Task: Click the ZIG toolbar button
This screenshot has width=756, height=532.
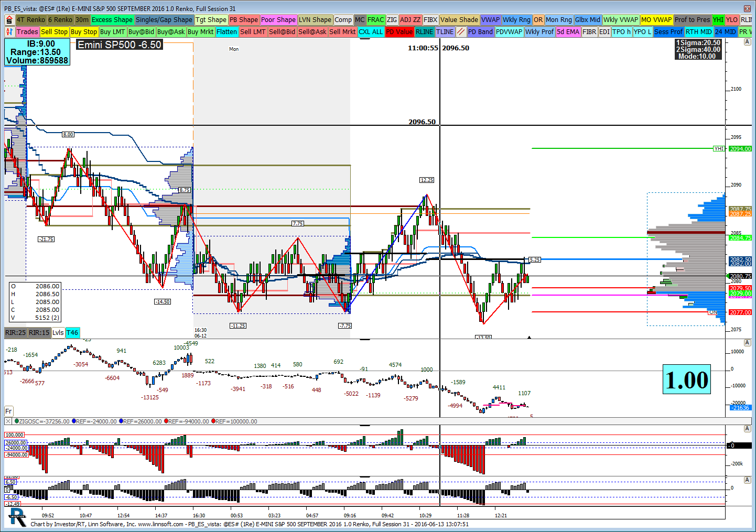Action: point(392,20)
